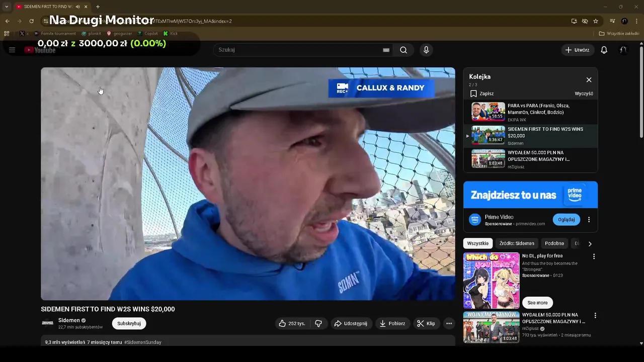644x362 pixels.
Task: Start voice search with the microphone
Action: [426, 50]
